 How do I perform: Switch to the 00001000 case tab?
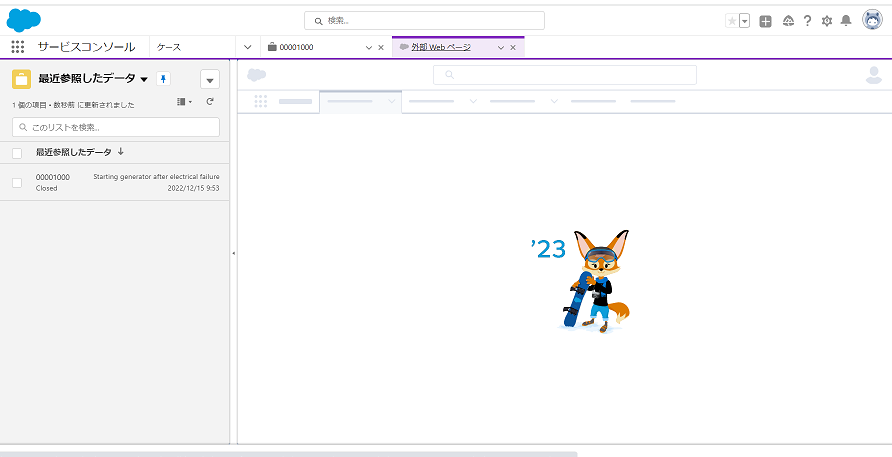click(296, 47)
